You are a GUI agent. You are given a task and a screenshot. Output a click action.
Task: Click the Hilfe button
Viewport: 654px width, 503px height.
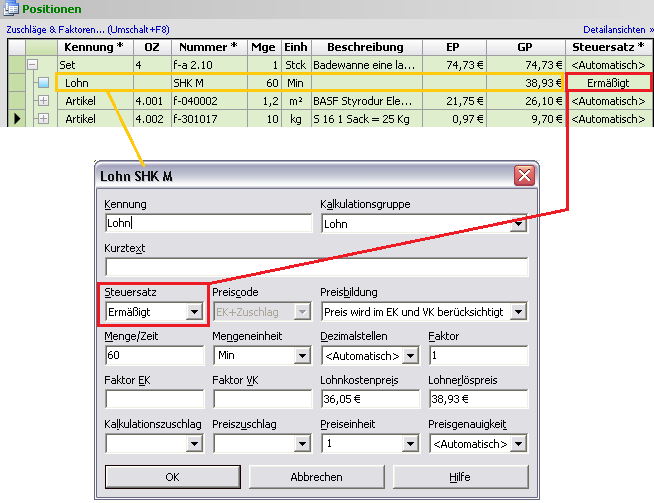(x=460, y=477)
